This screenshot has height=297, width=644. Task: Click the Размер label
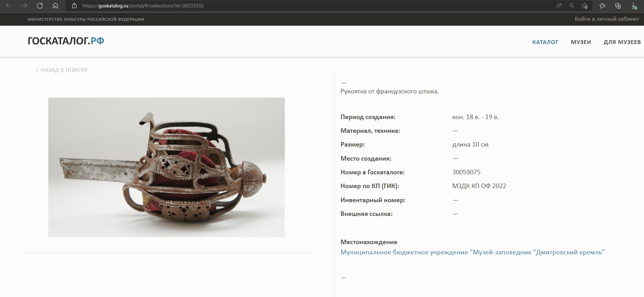352,144
